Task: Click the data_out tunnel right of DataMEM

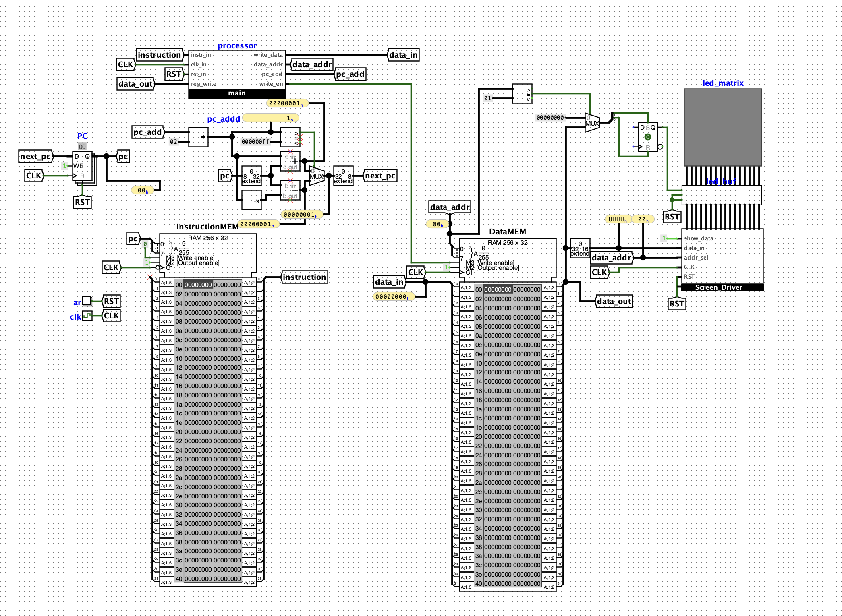Action: click(x=614, y=301)
